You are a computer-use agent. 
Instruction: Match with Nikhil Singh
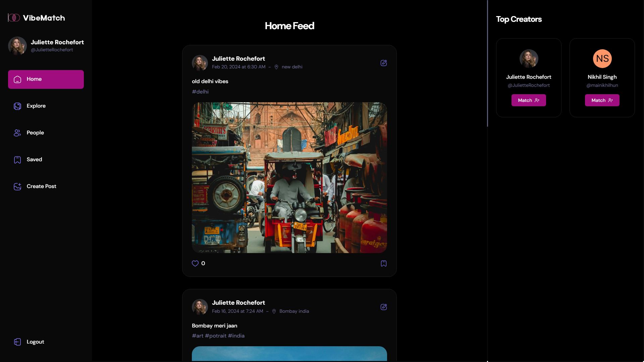(x=602, y=100)
